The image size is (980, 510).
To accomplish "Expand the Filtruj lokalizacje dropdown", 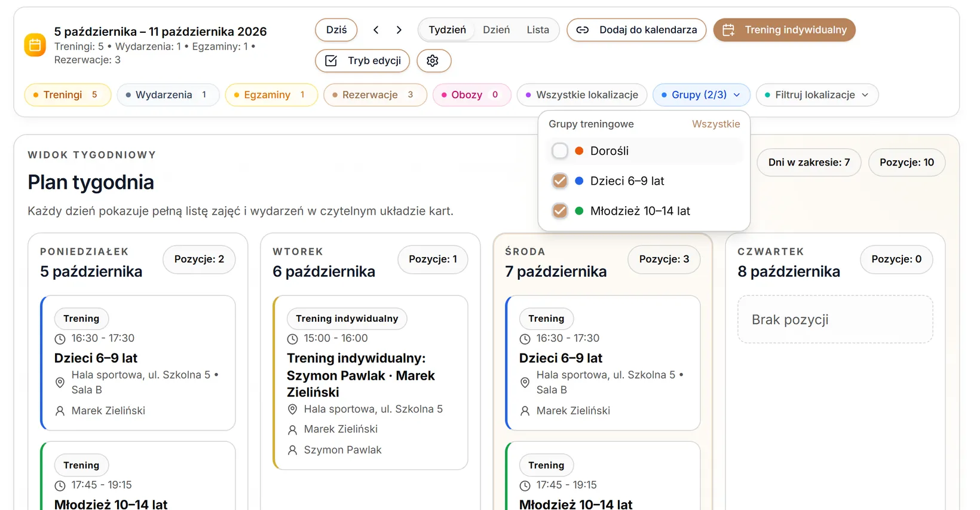I will 817,94.
